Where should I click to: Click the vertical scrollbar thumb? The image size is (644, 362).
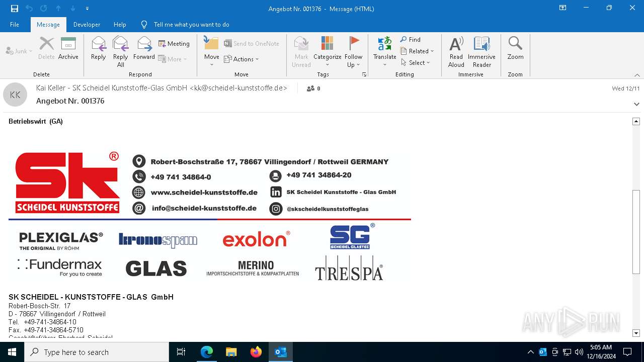click(x=636, y=232)
